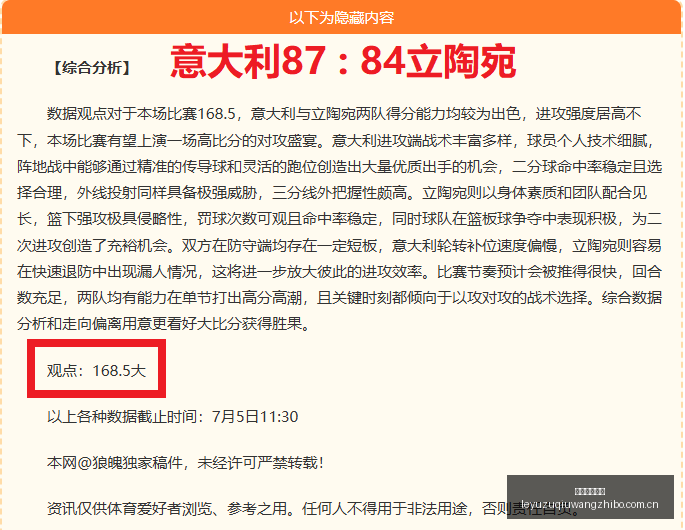Click the data cutoff time '7月5日11:30'

point(255,416)
